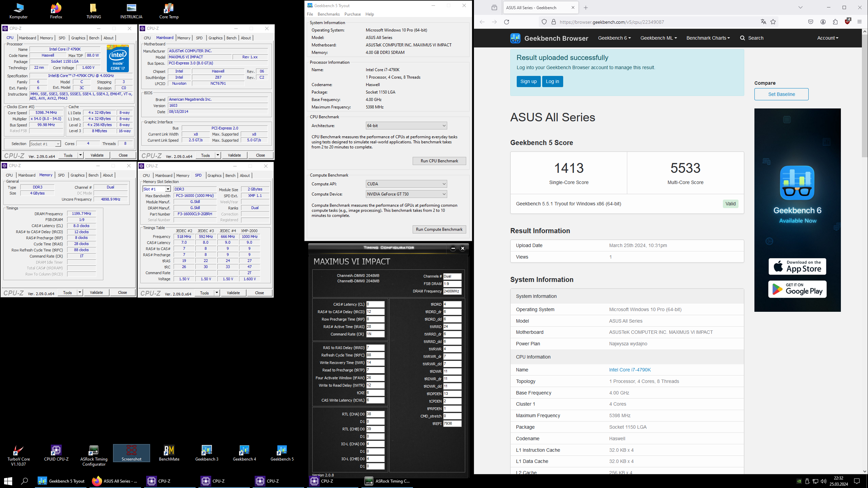Expand the Geekbench ML nav menu
The width and height of the screenshot is (868, 488).
click(658, 38)
